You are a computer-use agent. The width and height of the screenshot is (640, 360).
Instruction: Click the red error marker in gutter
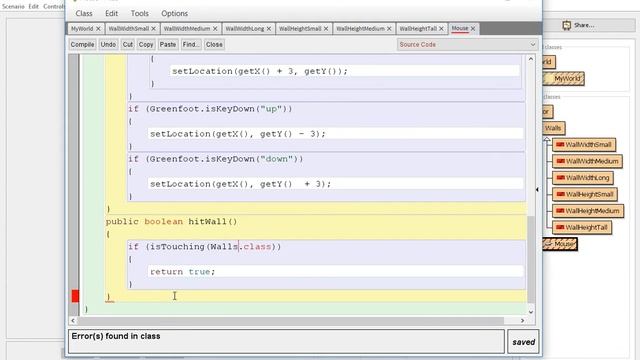coord(75,296)
